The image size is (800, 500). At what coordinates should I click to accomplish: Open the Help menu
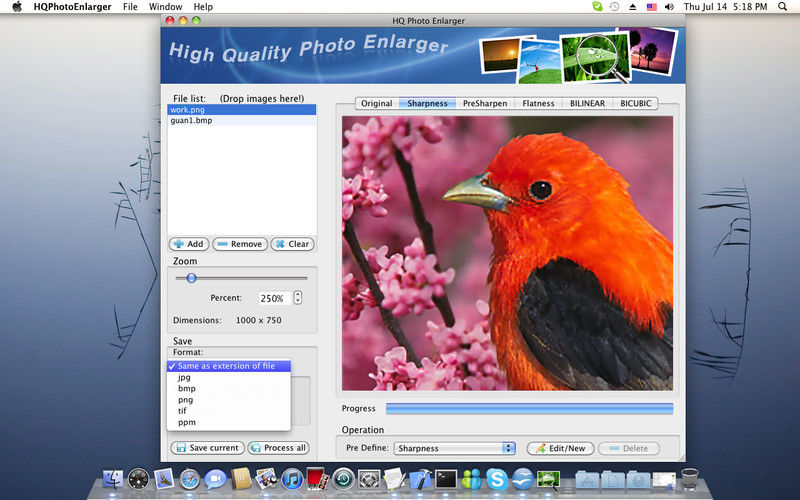pyautogui.click(x=203, y=7)
